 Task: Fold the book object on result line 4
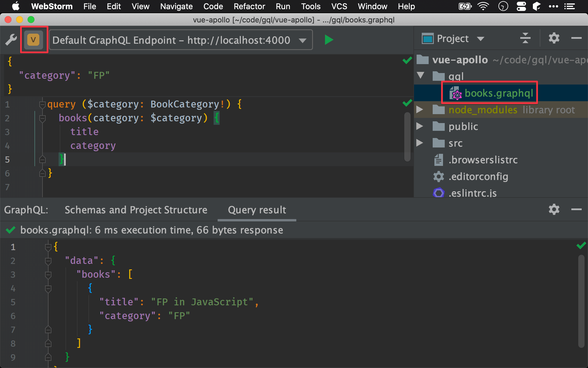(48, 288)
